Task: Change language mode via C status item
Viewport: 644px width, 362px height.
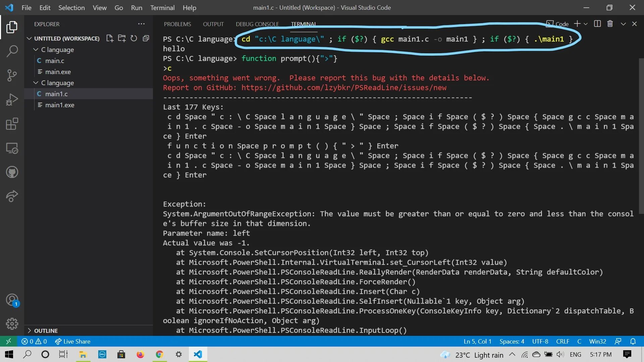Action: [x=579, y=341]
